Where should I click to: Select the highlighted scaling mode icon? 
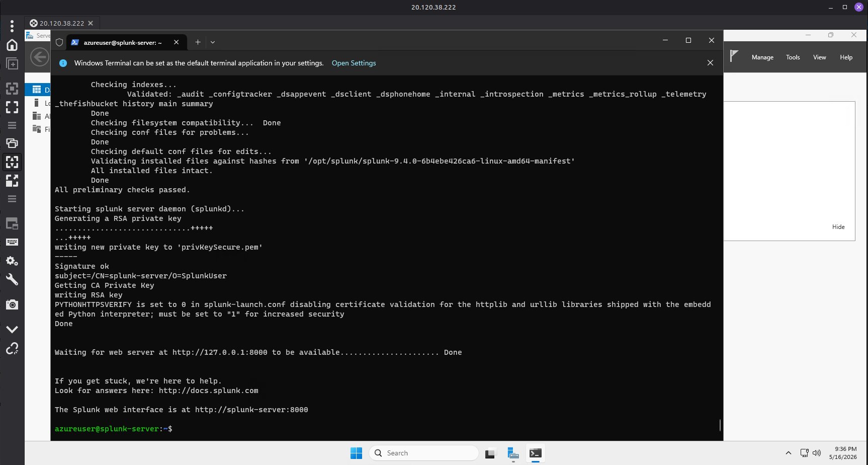coord(12,162)
